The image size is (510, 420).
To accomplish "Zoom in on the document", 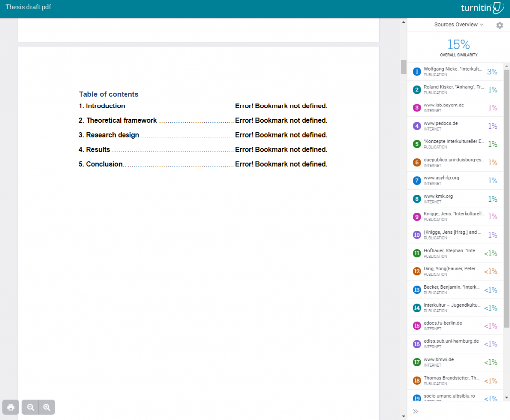I will pos(47,407).
